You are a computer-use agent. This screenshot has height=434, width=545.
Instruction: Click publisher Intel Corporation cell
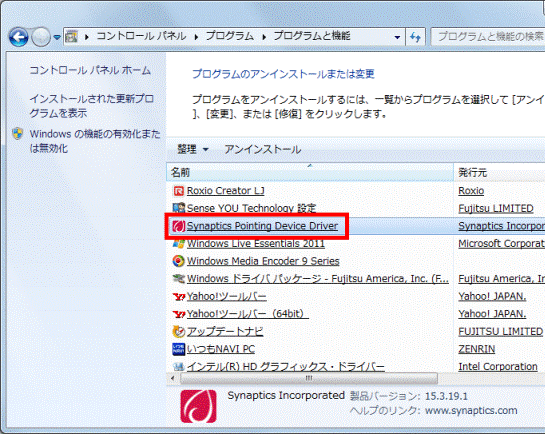[498, 367]
